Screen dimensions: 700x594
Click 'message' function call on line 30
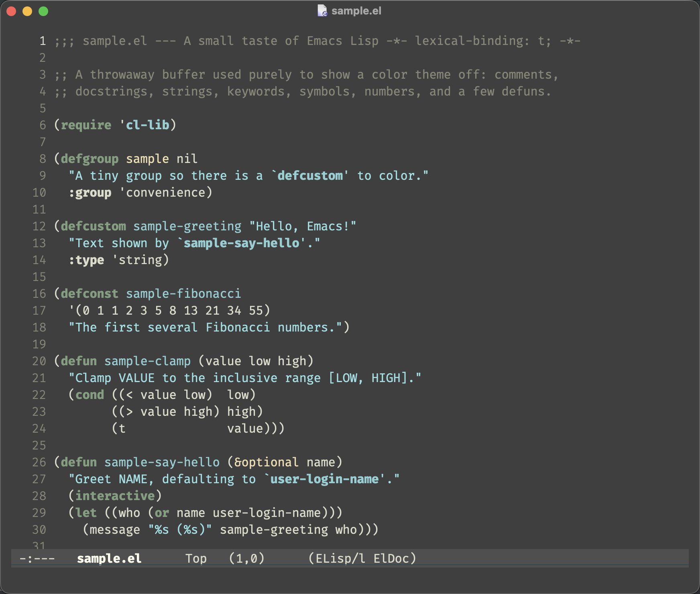point(115,529)
